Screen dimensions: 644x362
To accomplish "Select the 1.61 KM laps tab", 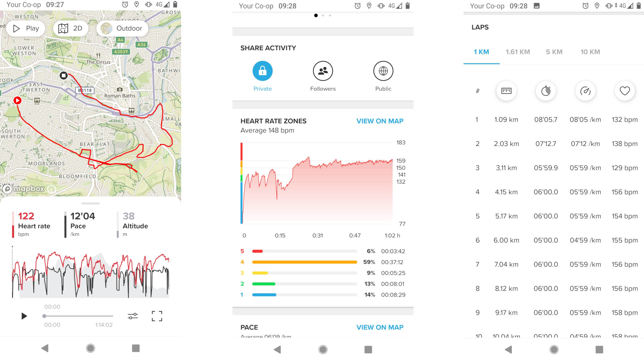I will (x=518, y=52).
